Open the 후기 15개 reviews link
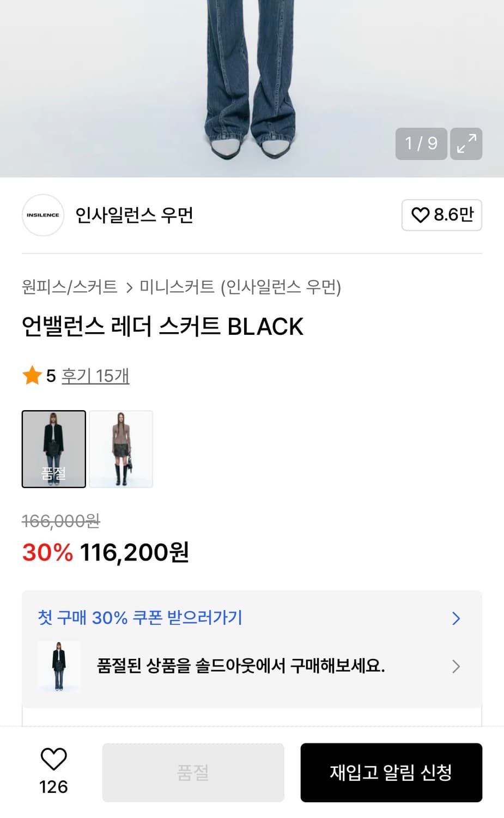 click(94, 375)
